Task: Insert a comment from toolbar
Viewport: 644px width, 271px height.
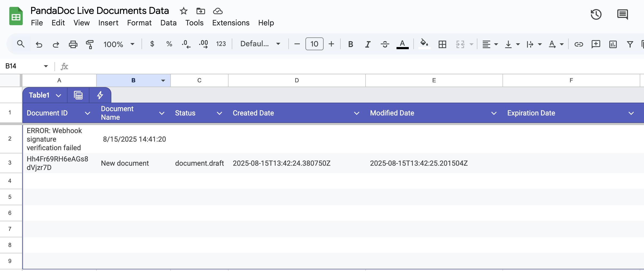Action: (x=596, y=44)
